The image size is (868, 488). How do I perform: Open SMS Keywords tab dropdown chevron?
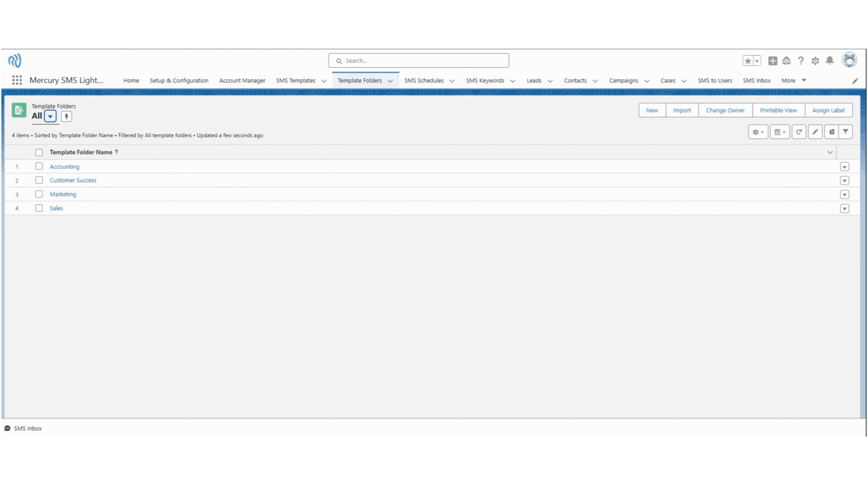513,81
